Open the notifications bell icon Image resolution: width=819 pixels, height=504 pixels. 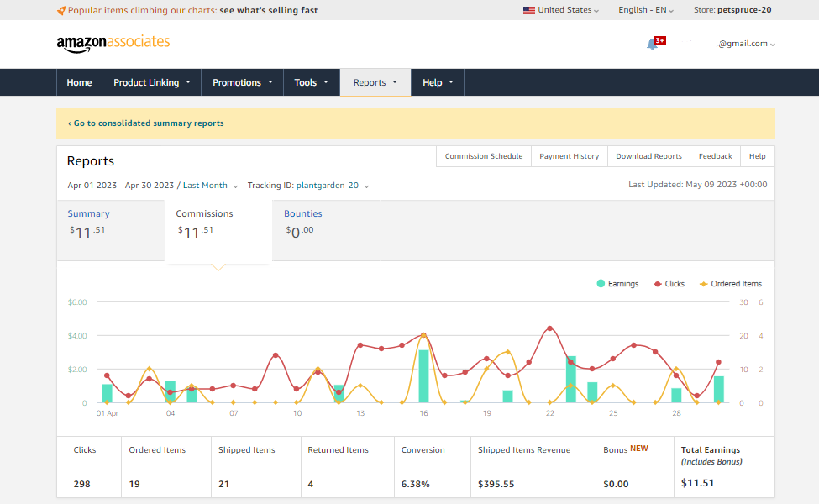(x=652, y=45)
